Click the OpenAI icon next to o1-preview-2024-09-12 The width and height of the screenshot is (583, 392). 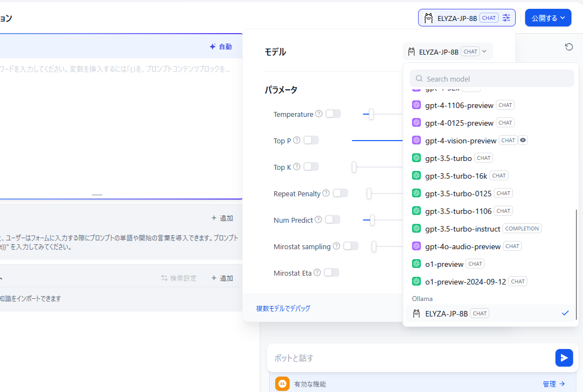416,281
